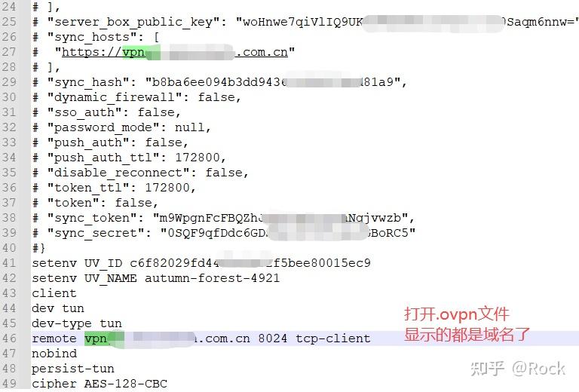Click line number 40 in the gutter
This screenshot has height=392, width=579.
[9, 248]
